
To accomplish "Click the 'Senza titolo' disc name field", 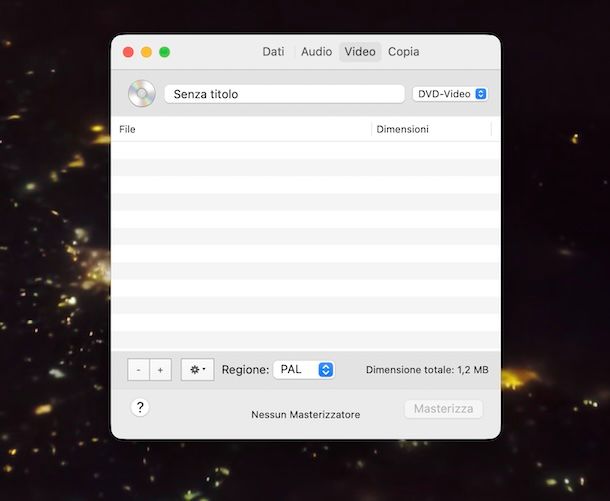I will (x=284, y=94).
